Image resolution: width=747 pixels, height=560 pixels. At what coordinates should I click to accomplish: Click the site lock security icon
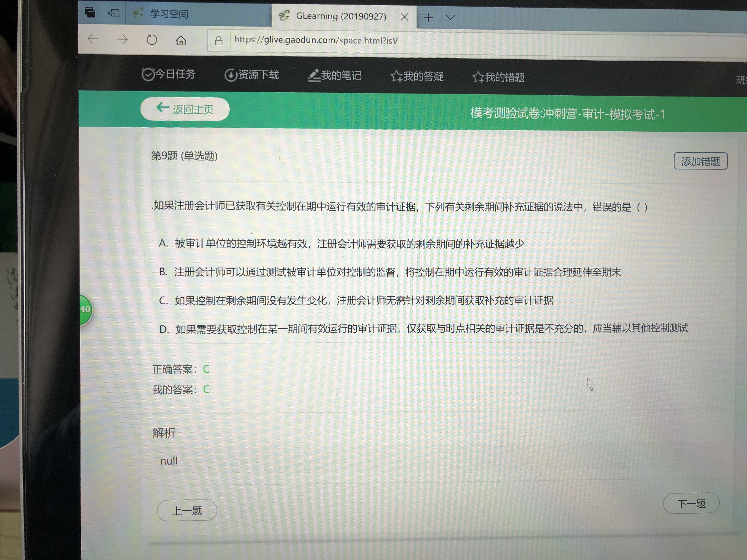pos(219,41)
